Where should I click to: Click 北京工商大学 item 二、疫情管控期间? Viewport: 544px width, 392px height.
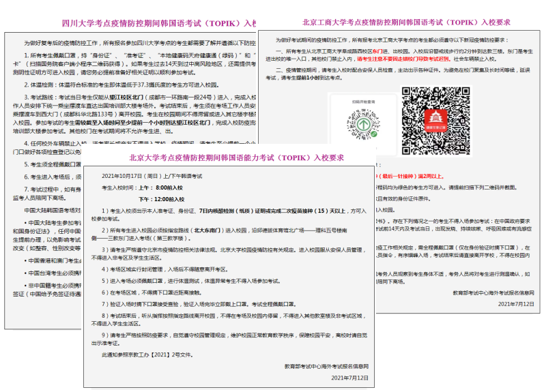coord(398,74)
